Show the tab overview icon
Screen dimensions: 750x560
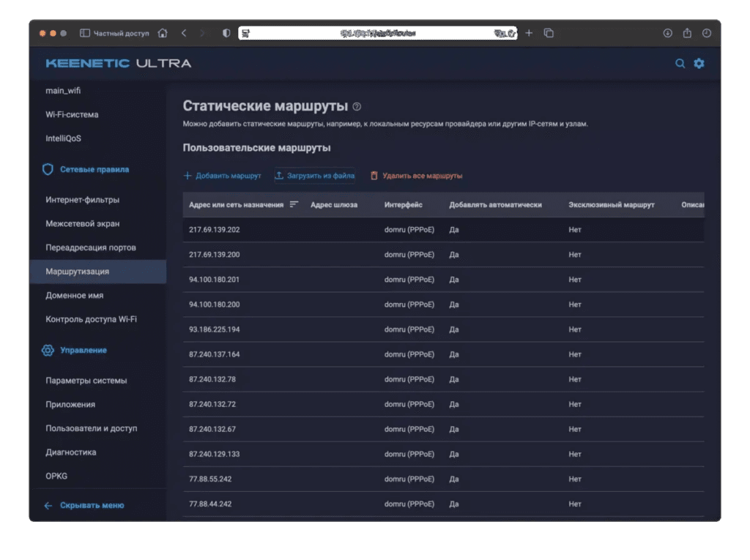click(549, 33)
